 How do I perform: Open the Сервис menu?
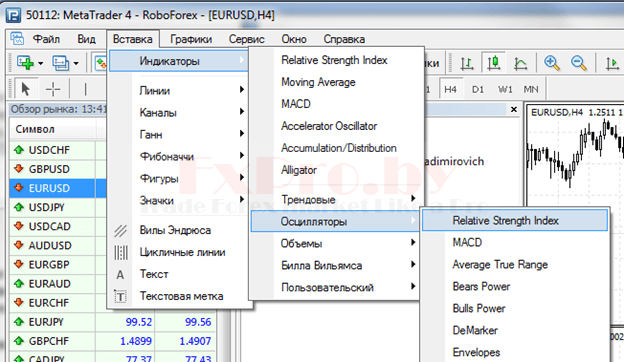coord(246,39)
